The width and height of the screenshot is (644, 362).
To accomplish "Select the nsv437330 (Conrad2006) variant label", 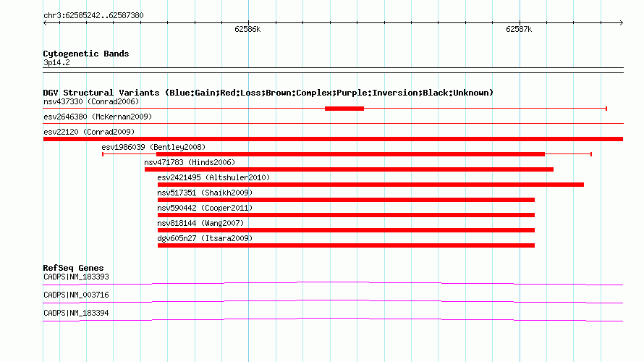I will click(91, 101).
